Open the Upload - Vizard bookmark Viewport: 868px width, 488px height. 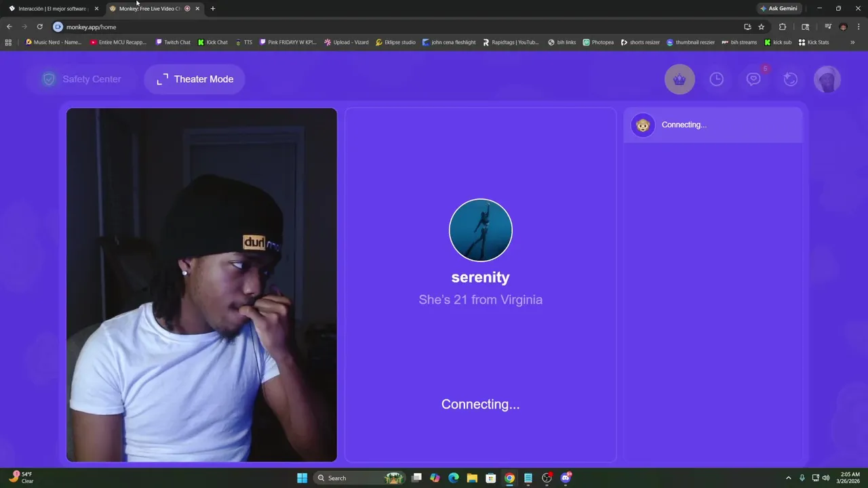pos(347,42)
